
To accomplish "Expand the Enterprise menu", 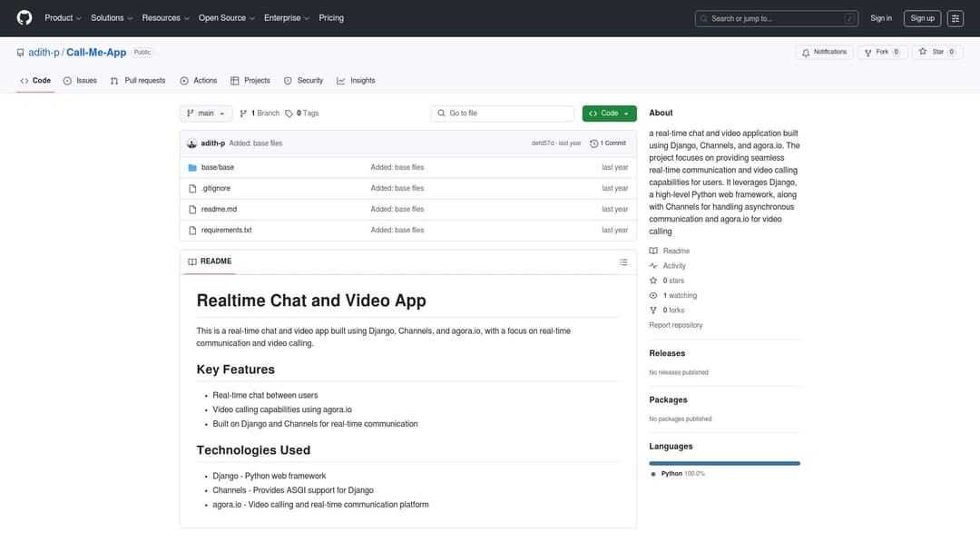I will click(x=286, y=18).
